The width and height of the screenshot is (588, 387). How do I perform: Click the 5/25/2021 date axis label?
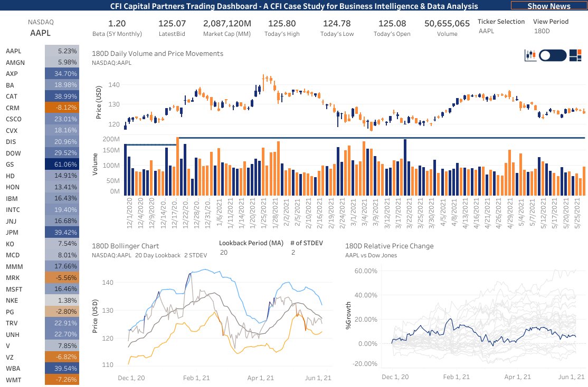pyautogui.click(x=577, y=213)
